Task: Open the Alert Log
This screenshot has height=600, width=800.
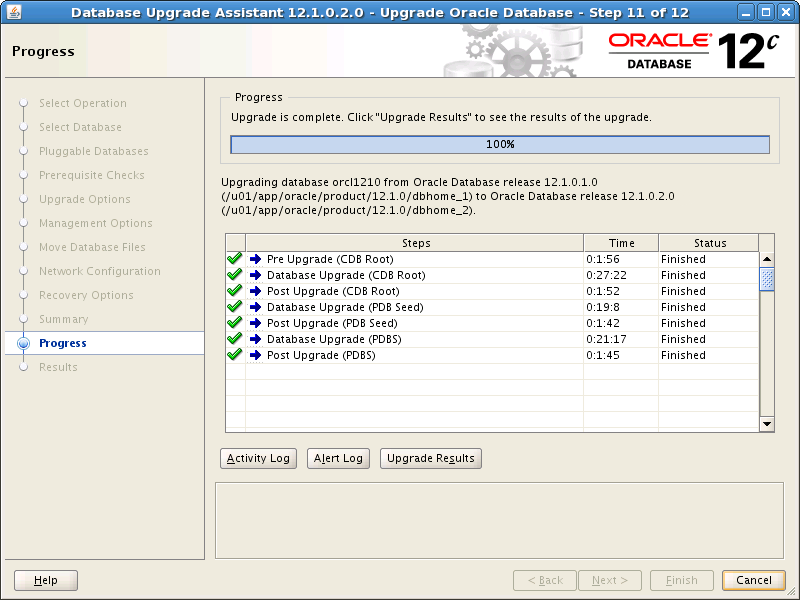Action: point(338,458)
